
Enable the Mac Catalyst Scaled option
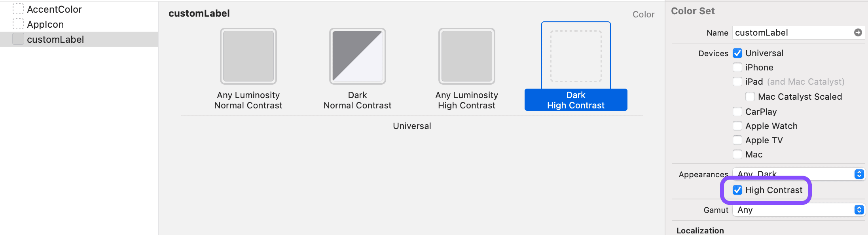pos(750,96)
